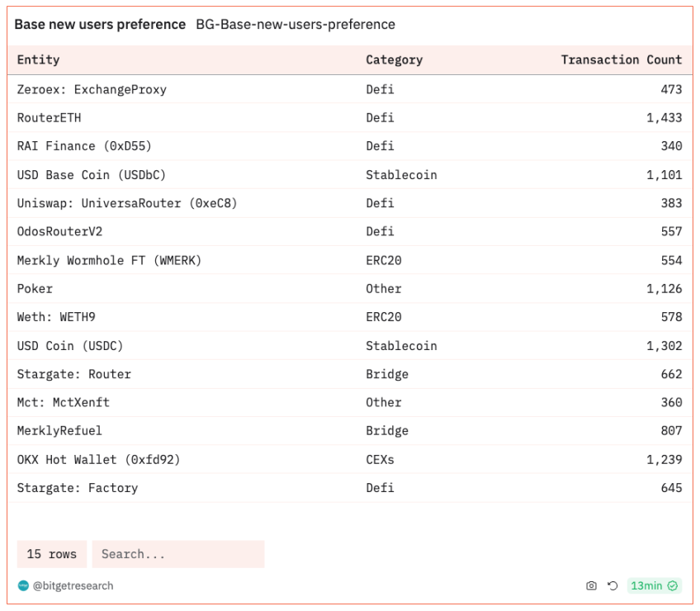Sort by the Category column header
700x611 pixels.
[x=394, y=59]
